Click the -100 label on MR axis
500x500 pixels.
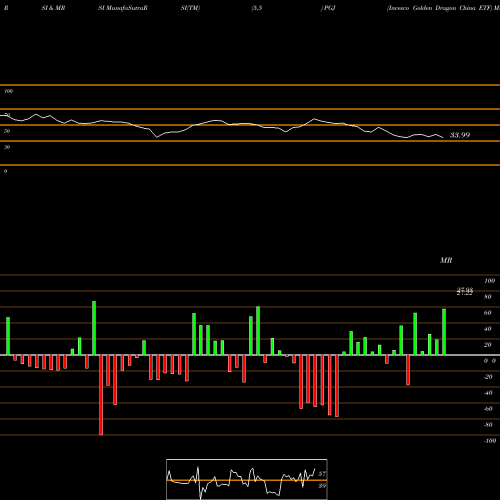pos(490,441)
